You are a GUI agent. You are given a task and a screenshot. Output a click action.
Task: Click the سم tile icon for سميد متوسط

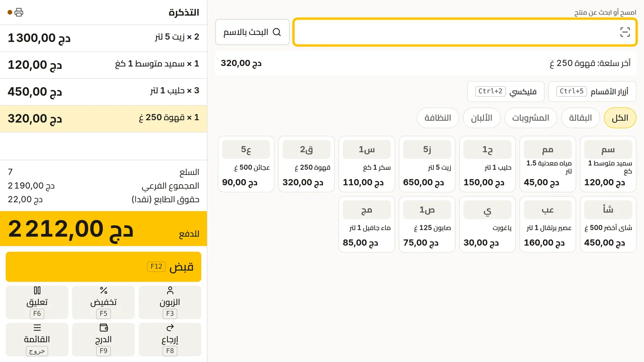[608, 150]
